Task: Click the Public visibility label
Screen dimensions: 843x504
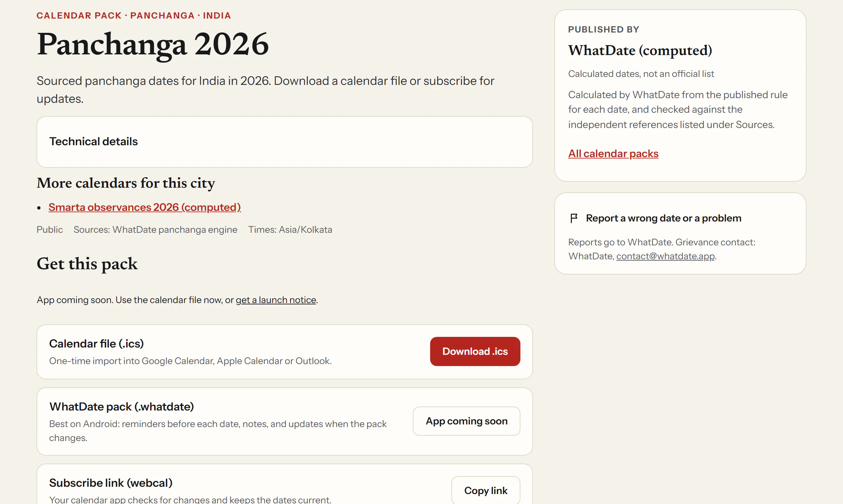Action: 50,229
